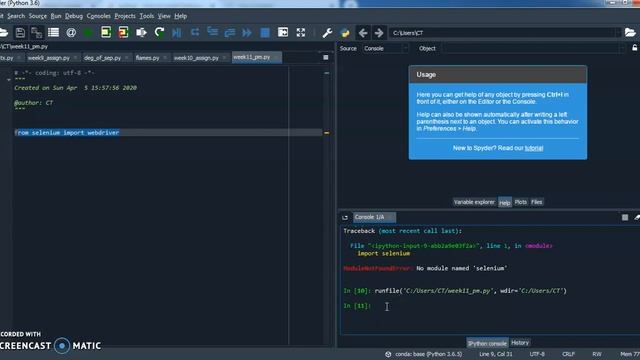Click the 'from selenium import webdriver' code line
Screen dimensions: 640x360
[x=67, y=133]
